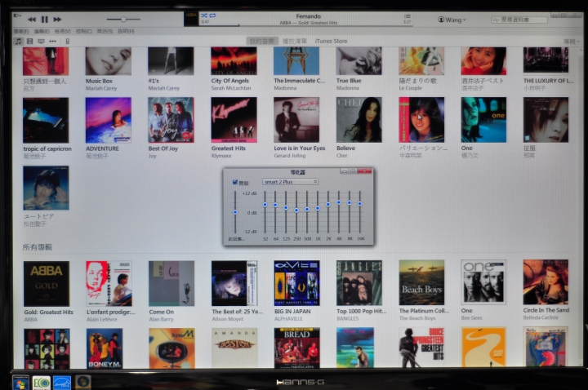Click the 250 Hz band slider knob

(296, 211)
